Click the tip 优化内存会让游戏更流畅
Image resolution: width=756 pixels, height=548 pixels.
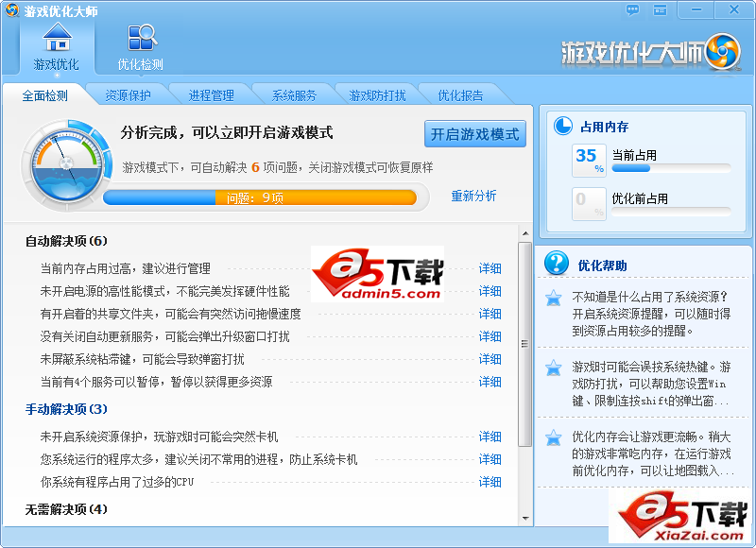651,454
